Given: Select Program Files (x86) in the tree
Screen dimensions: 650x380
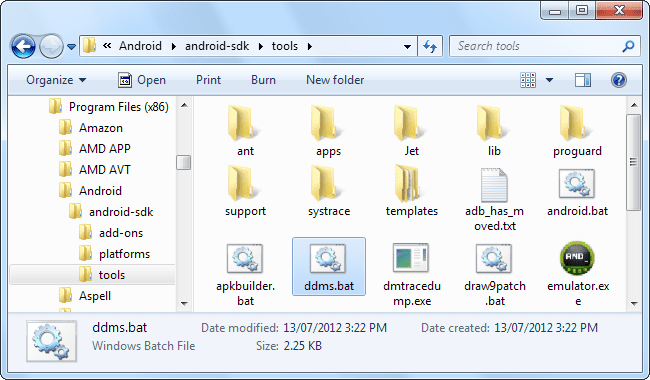Looking at the screenshot, I should coord(109,106).
